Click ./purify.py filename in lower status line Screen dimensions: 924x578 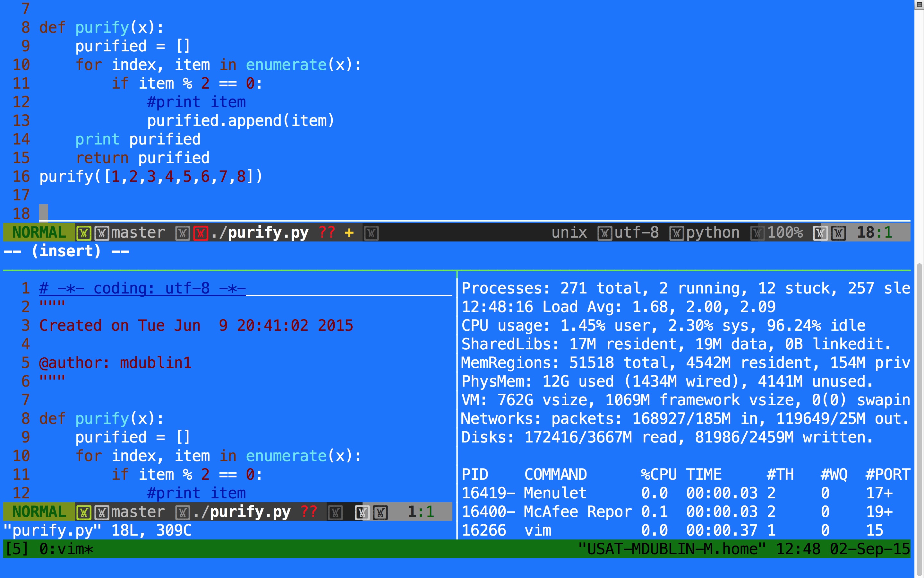[241, 512]
